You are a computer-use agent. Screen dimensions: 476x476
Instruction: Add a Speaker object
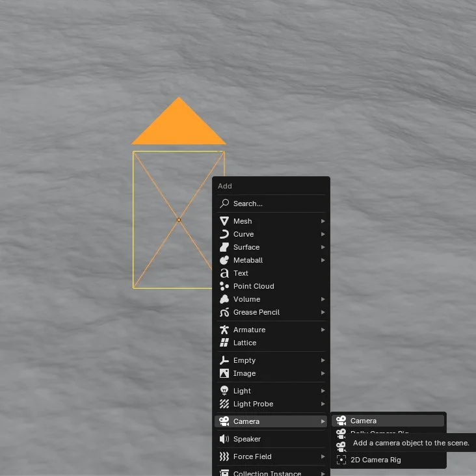click(x=271, y=439)
